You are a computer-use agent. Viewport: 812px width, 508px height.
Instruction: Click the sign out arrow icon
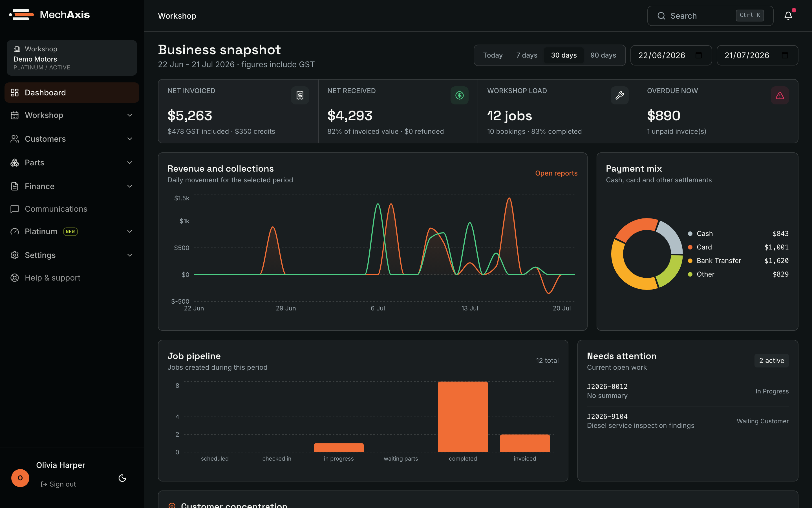(x=44, y=484)
